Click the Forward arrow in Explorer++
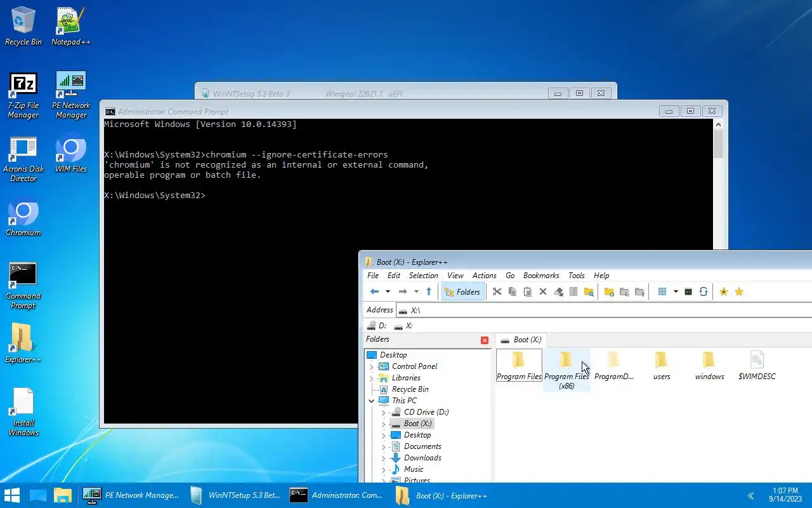 402,291
